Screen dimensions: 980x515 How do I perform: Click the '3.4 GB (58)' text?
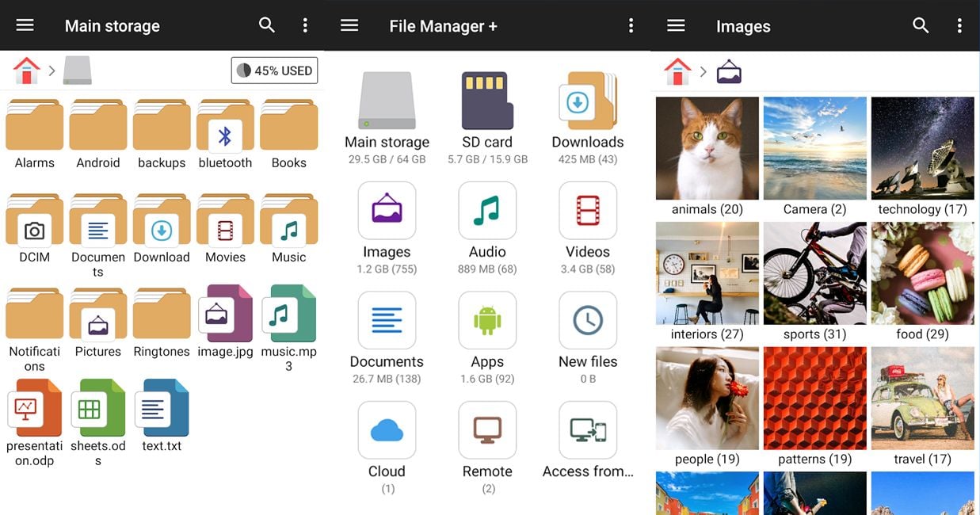click(588, 269)
